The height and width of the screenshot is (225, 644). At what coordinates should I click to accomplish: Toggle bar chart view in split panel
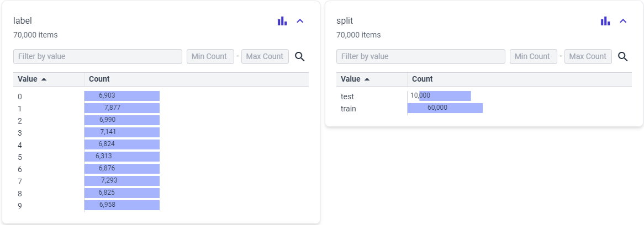pos(605,21)
